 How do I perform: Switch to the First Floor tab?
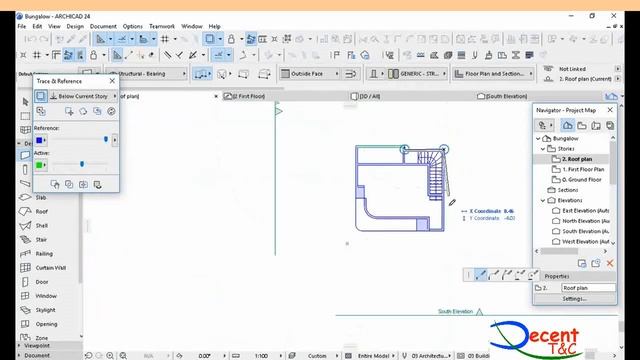click(x=248, y=96)
